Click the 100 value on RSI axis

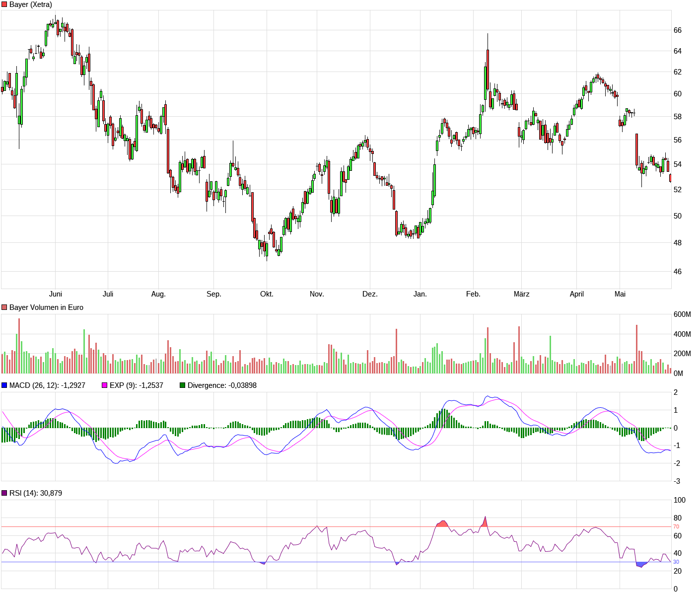(x=680, y=500)
